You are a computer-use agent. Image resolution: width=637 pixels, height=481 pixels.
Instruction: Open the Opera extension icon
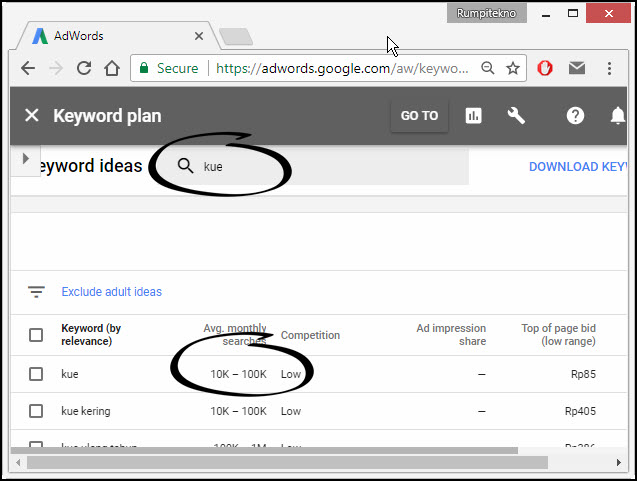pyautogui.click(x=545, y=68)
